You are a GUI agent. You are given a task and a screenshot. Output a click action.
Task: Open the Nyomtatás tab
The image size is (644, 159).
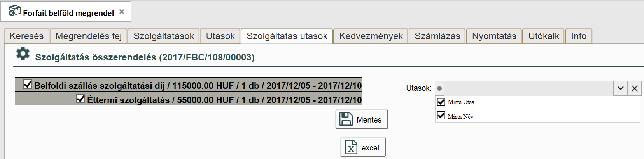point(494,36)
